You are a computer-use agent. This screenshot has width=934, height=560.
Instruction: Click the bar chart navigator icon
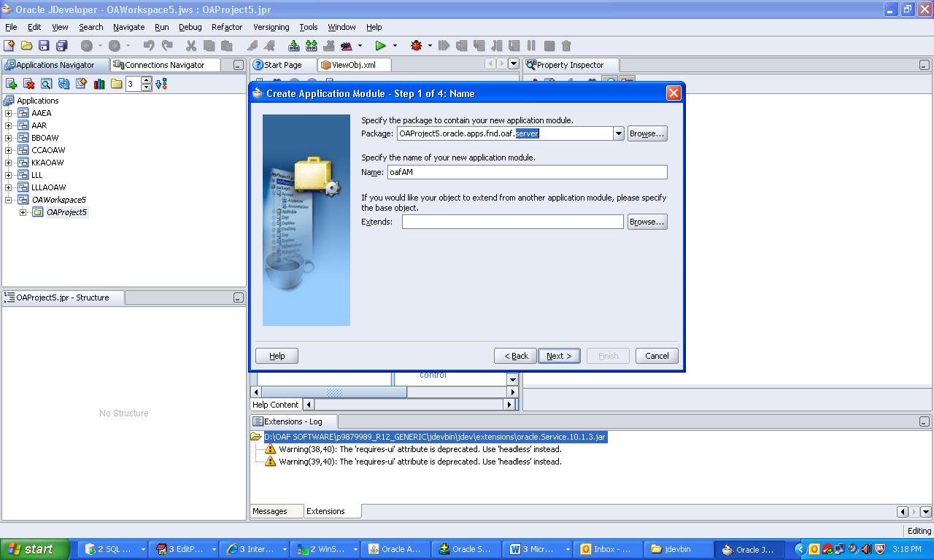point(99,84)
